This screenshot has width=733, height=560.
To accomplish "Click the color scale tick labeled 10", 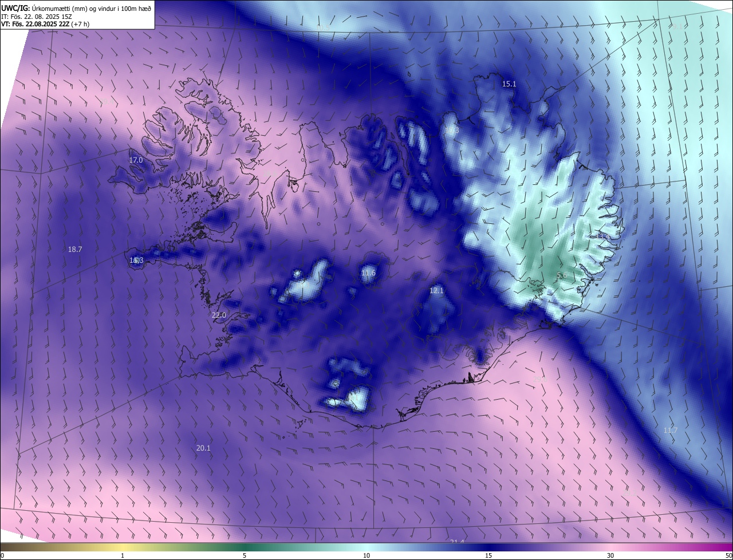I will tap(366, 555).
